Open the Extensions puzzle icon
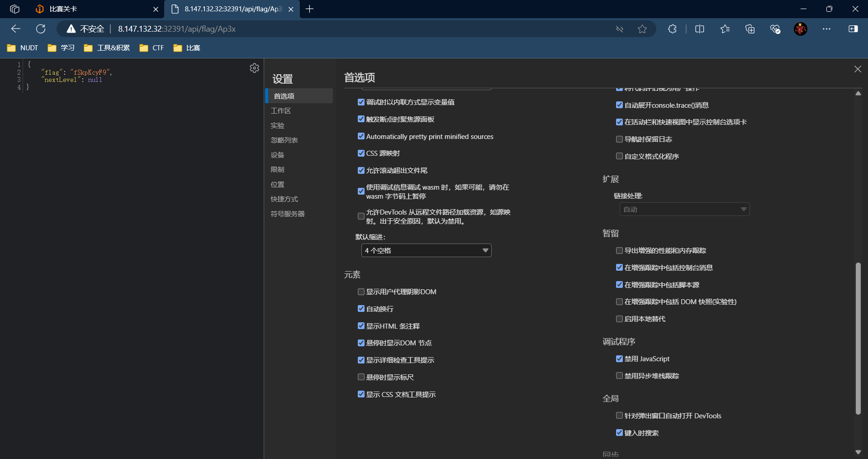Screen dimensions: 868x459 (672, 29)
